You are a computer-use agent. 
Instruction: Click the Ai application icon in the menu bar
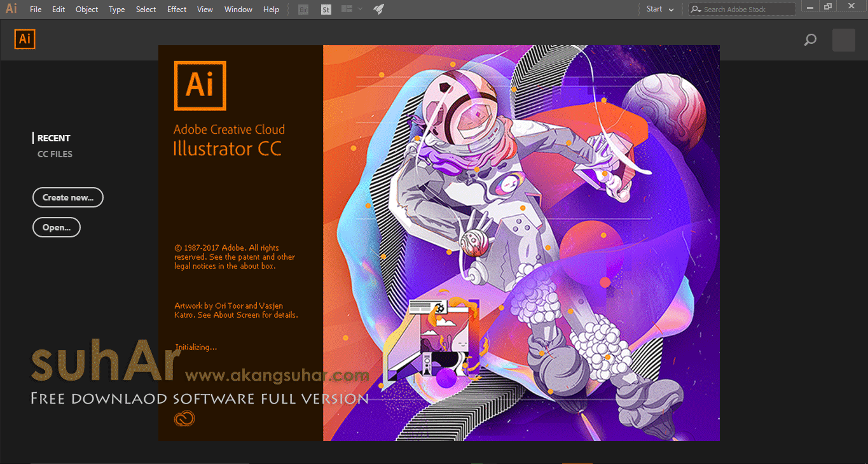coord(11,9)
